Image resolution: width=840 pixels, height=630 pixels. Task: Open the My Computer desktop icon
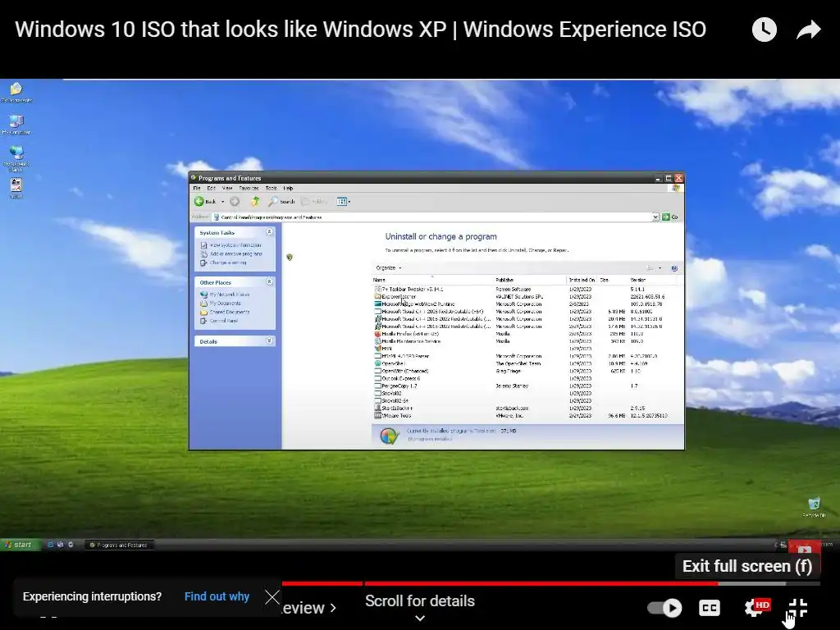pyautogui.click(x=16, y=125)
